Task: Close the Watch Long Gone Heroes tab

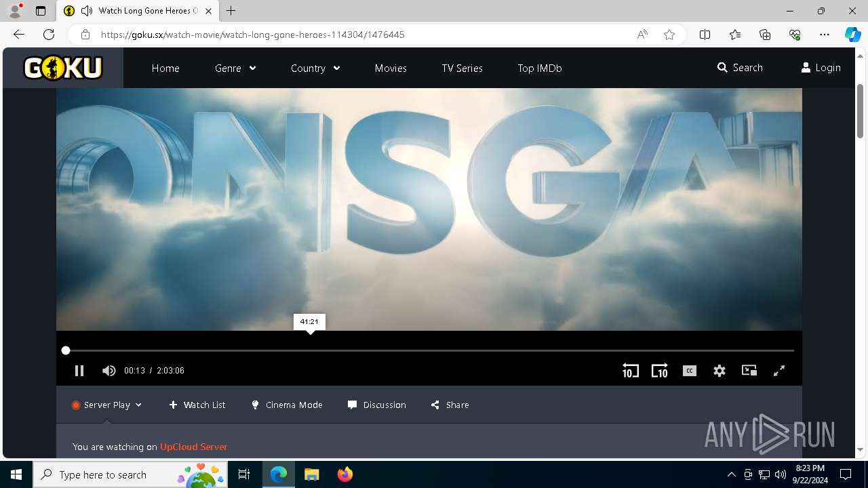Action: pos(208,11)
